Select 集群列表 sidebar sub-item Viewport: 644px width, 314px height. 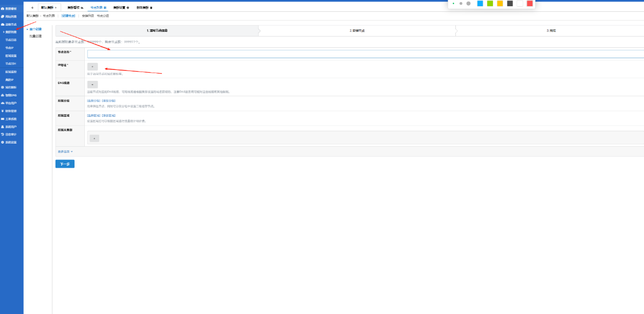11,32
